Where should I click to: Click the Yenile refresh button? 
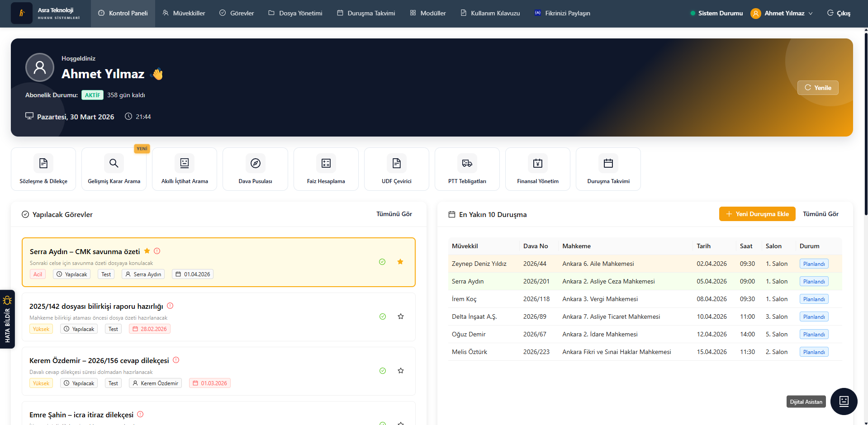coord(818,88)
